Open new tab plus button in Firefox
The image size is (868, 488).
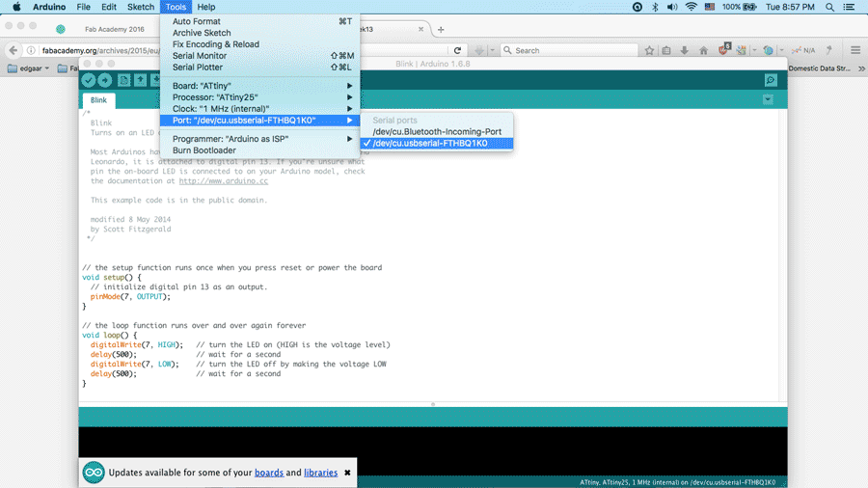tap(441, 29)
